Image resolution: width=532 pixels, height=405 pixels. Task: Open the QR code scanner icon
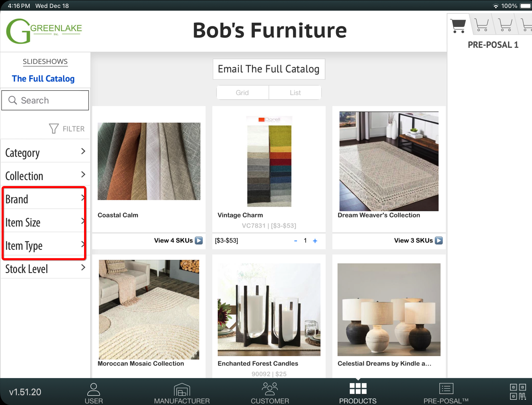(518, 391)
